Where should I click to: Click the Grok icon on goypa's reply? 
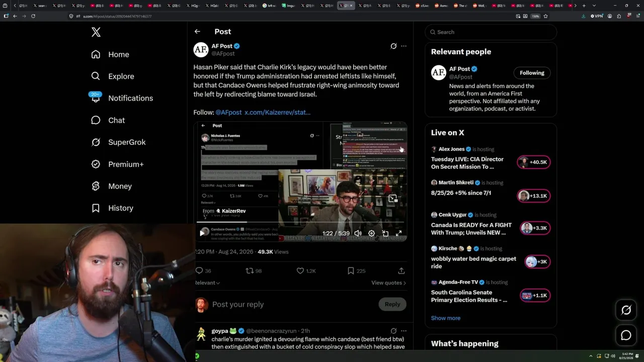(393, 331)
